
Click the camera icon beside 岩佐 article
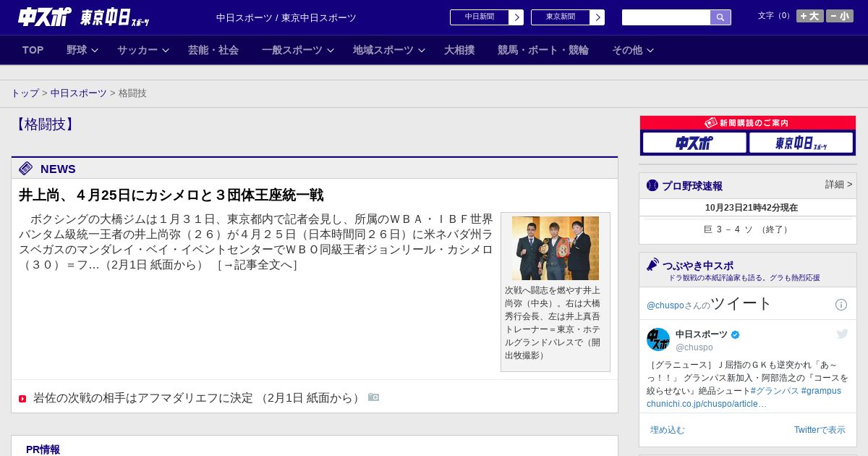coord(373,397)
